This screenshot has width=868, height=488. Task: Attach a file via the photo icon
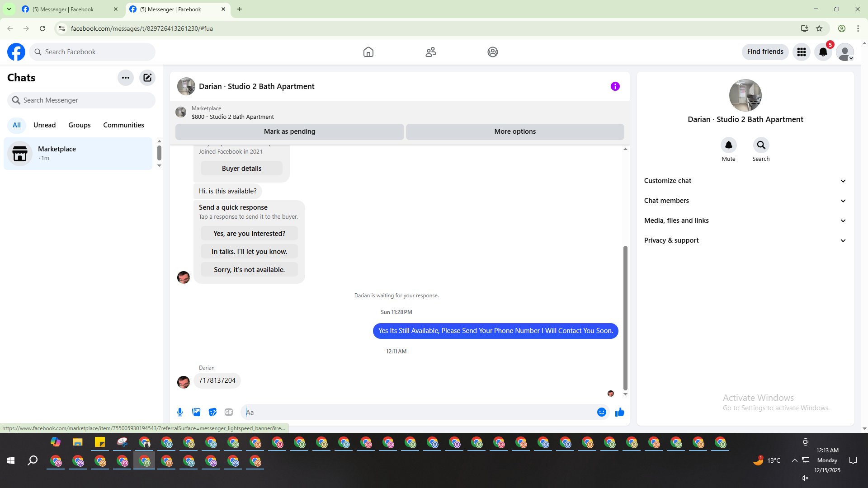tap(196, 412)
